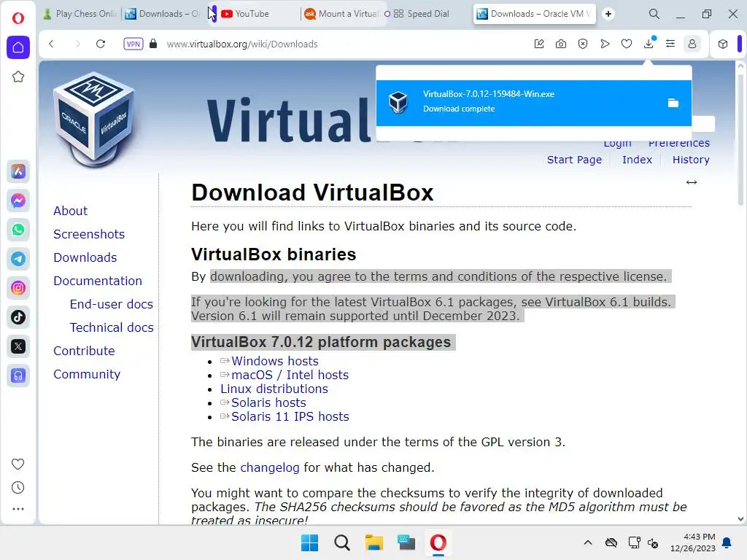Open the player send arrow icon
The height and width of the screenshot is (560, 747).
pyautogui.click(x=605, y=44)
